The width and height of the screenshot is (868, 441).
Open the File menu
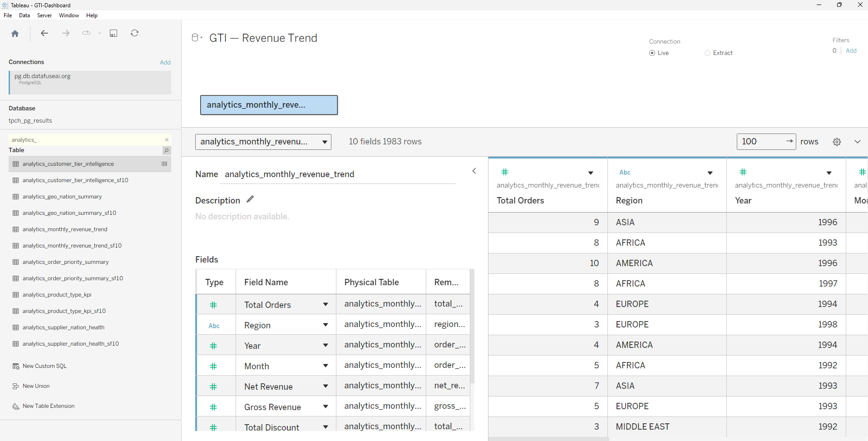pyautogui.click(x=8, y=15)
